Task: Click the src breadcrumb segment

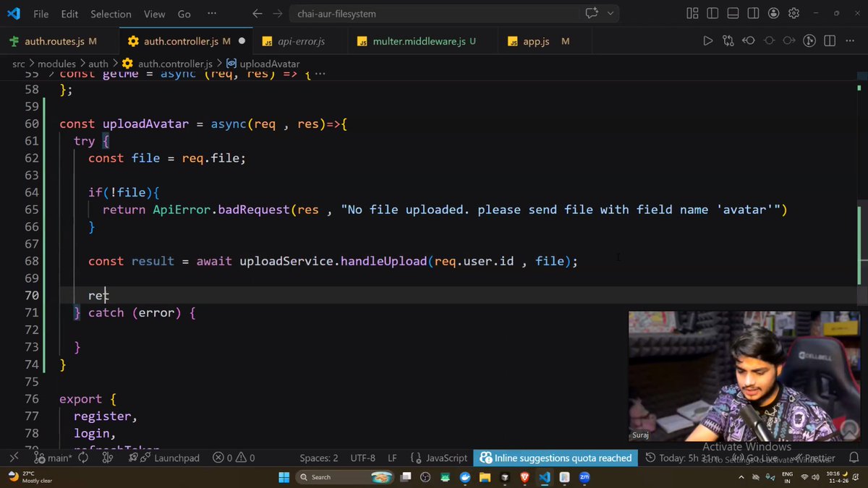Action: (18, 64)
